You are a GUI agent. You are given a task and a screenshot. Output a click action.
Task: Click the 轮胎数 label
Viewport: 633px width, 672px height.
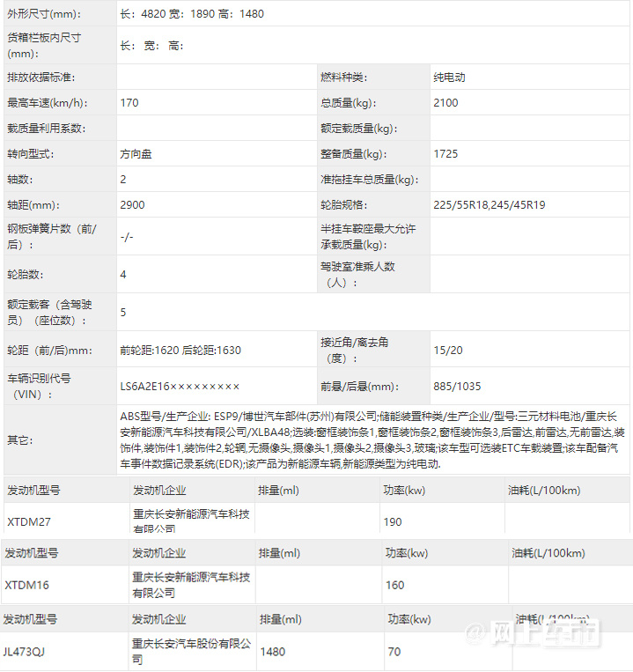(25, 274)
